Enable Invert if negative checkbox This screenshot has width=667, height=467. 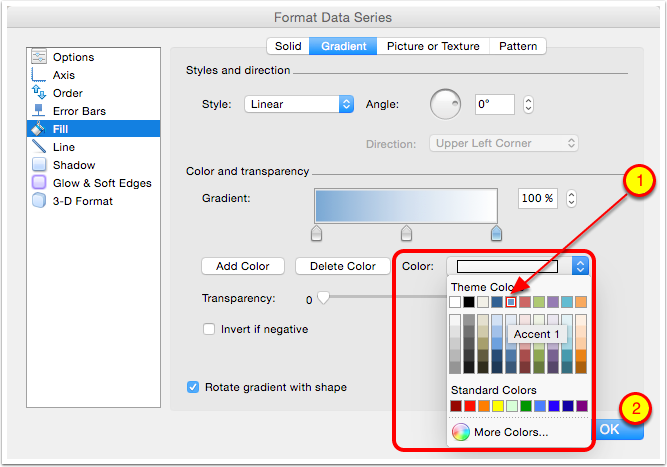209,329
